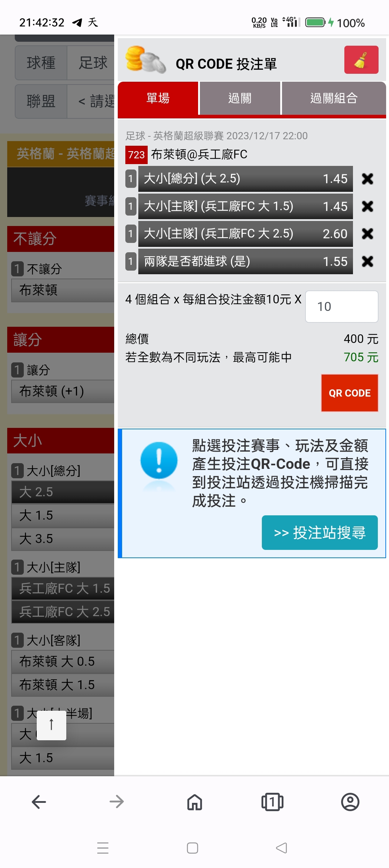Remove the 兩隊是否都進球 (是) bet

click(x=367, y=261)
